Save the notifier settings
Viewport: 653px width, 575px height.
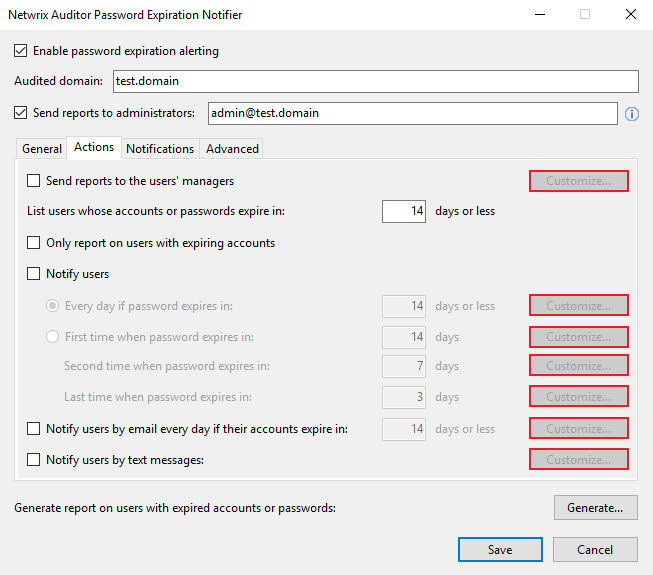[500, 549]
